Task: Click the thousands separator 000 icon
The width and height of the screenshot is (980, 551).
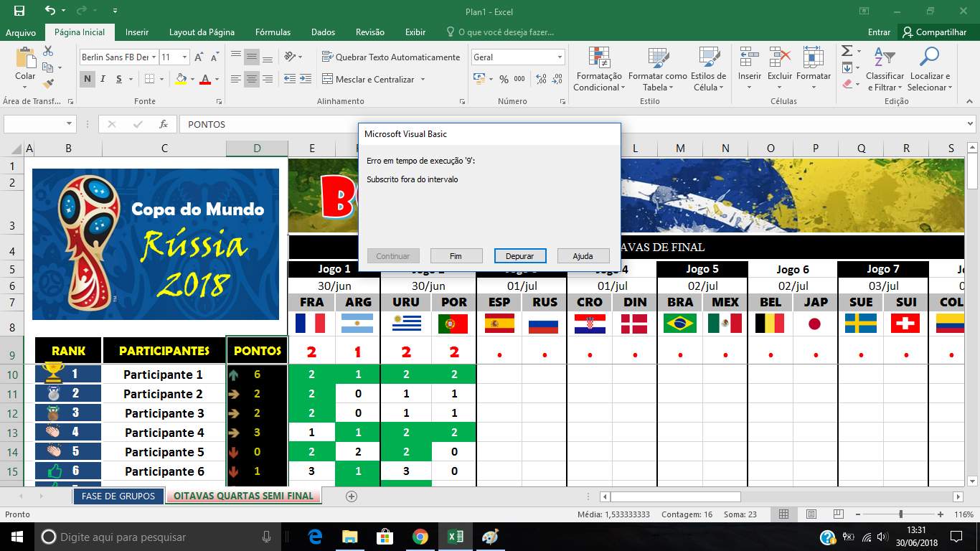Action: pyautogui.click(x=520, y=79)
